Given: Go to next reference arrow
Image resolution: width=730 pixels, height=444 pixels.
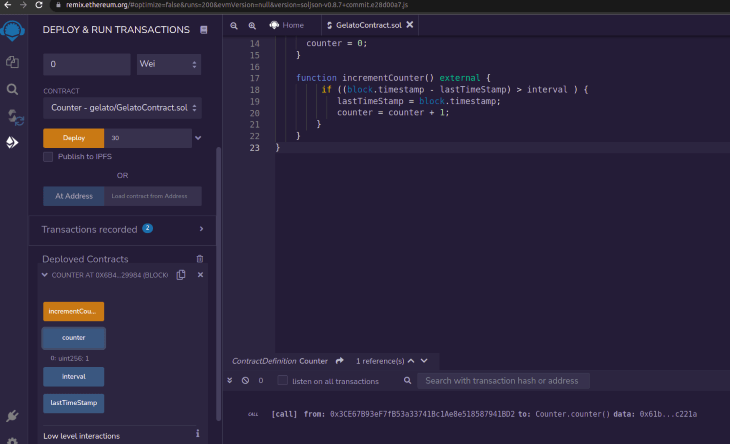Looking at the screenshot, I should (424, 361).
